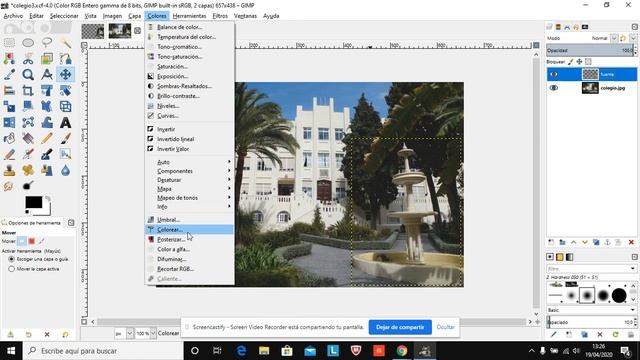The width and height of the screenshot is (640, 360).
Task: Select the Measure compass tool
Action: [47, 75]
